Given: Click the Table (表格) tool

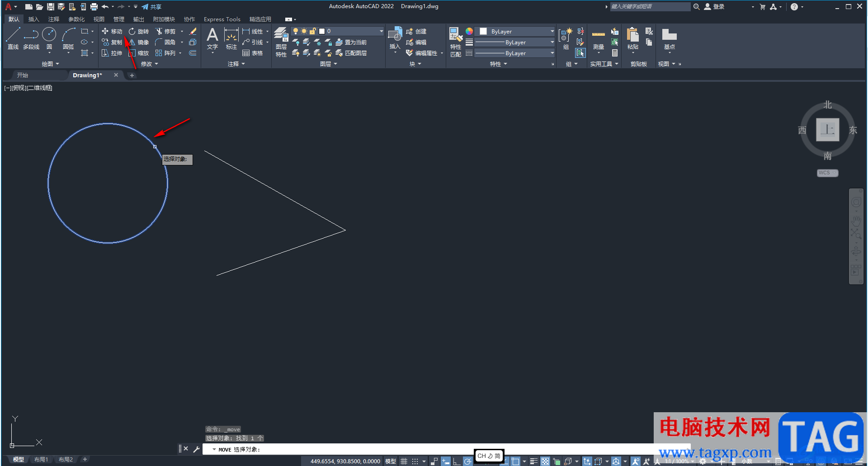Looking at the screenshot, I should click(253, 53).
